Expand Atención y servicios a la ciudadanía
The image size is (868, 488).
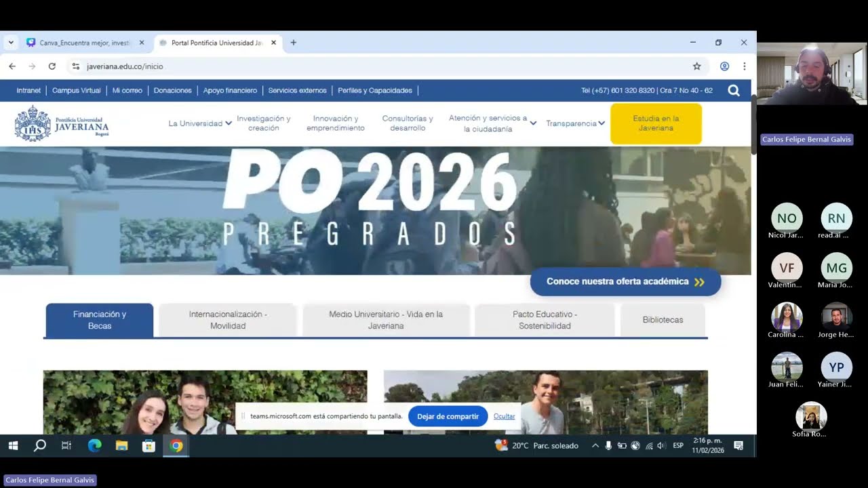[x=492, y=123]
